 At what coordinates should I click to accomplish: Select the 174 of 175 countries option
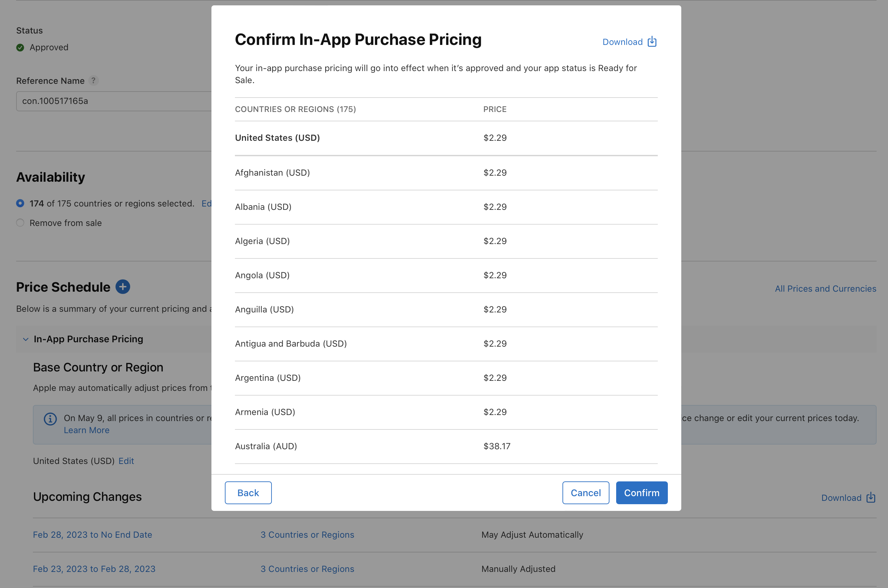pos(20,203)
